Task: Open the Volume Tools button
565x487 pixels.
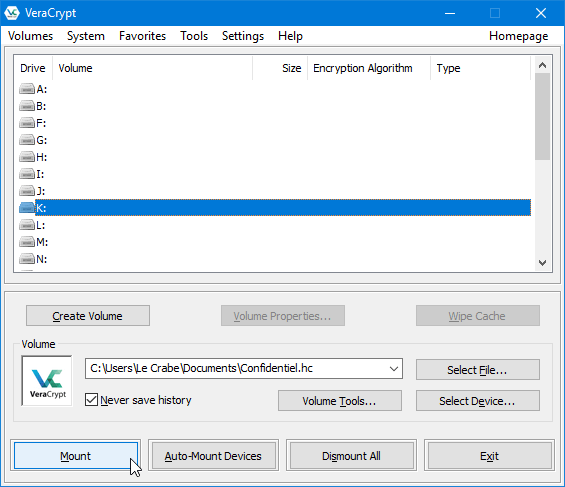Action: click(340, 401)
